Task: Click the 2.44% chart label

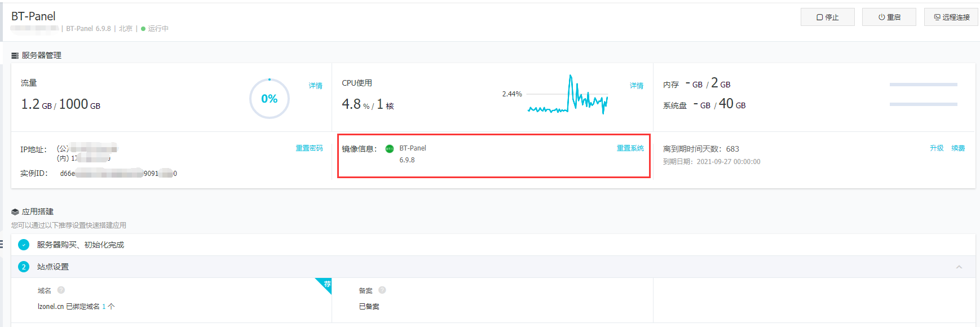Action: 512,94
